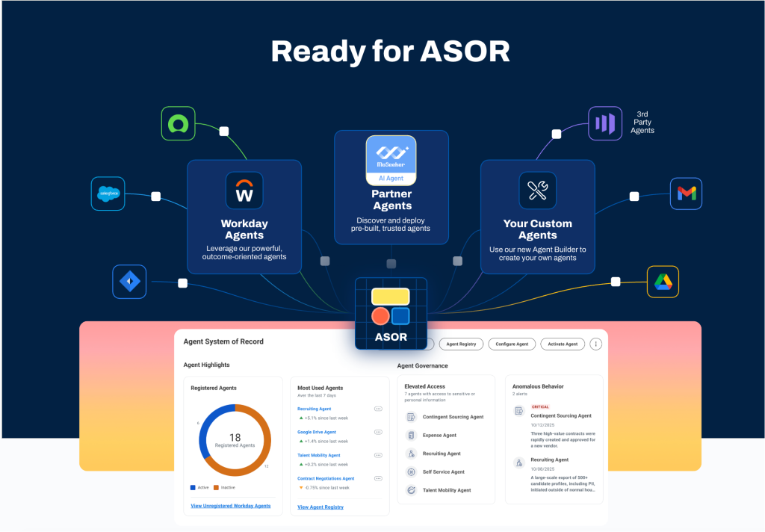Click the wrench and screwdriver custom agents icon
Viewport: 765px width, 532px height.
pos(537,191)
